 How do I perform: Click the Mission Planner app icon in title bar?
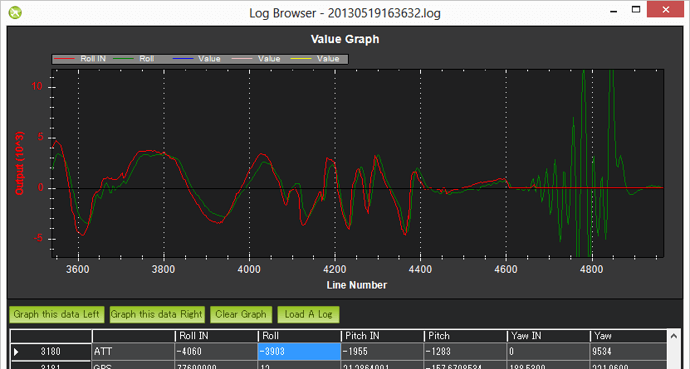coord(15,12)
